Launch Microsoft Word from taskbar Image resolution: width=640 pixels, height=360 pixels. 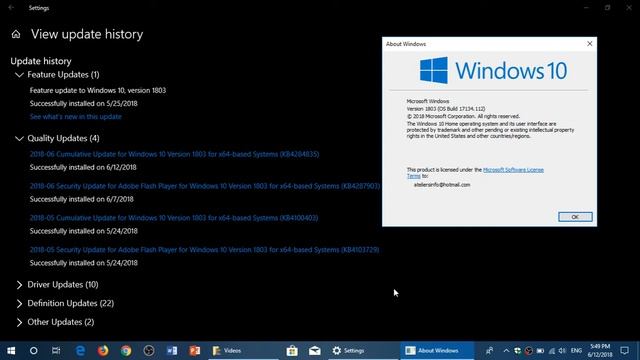172,351
